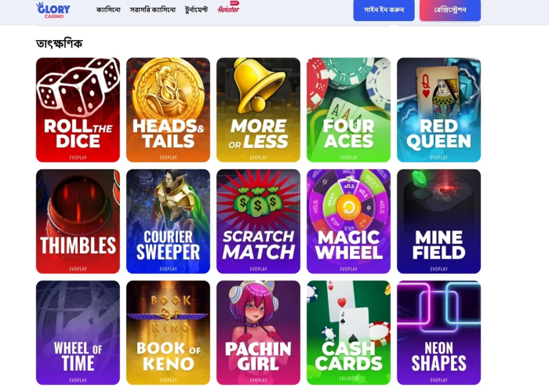Click the Glory Casino logo
This screenshot has height=392, width=549.
(53, 10)
